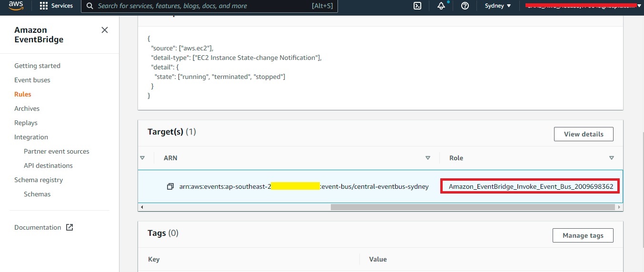The image size is (644, 272).
Task: Click the Manage tags button
Action: tap(583, 235)
